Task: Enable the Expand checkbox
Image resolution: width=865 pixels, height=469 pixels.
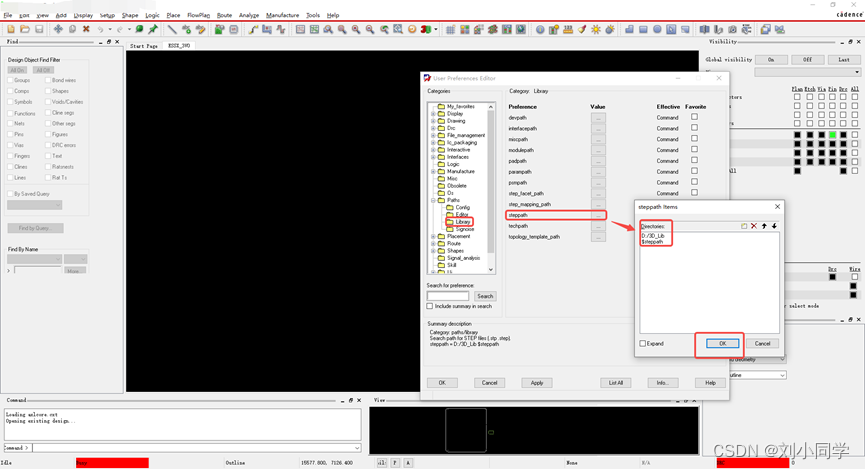Action: pyautogui.click(x=643, y=343)
